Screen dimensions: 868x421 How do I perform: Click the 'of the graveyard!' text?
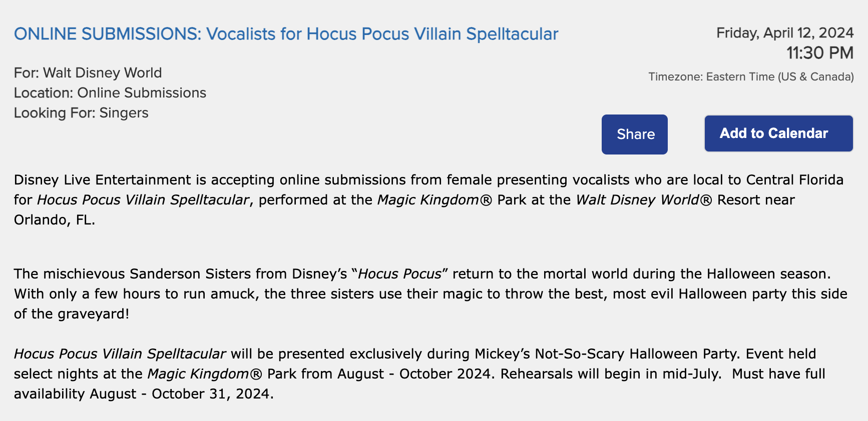pos(71,314)
